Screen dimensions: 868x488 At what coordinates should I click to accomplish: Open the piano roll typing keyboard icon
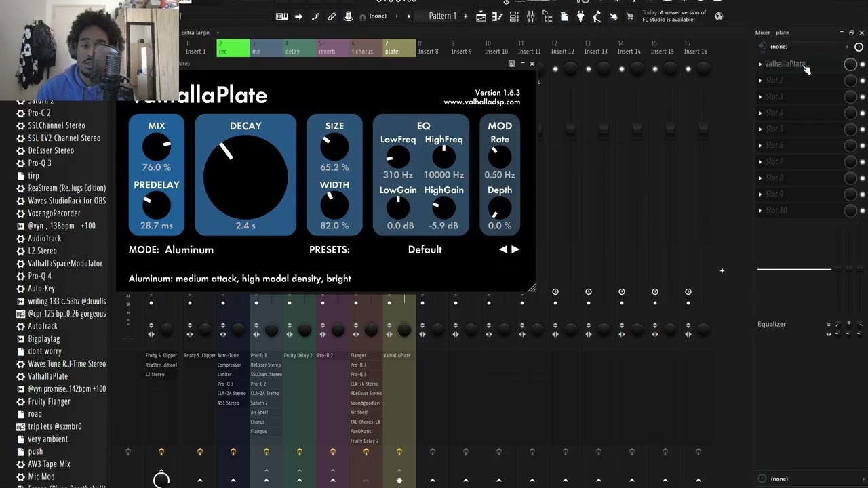[281, 16]
